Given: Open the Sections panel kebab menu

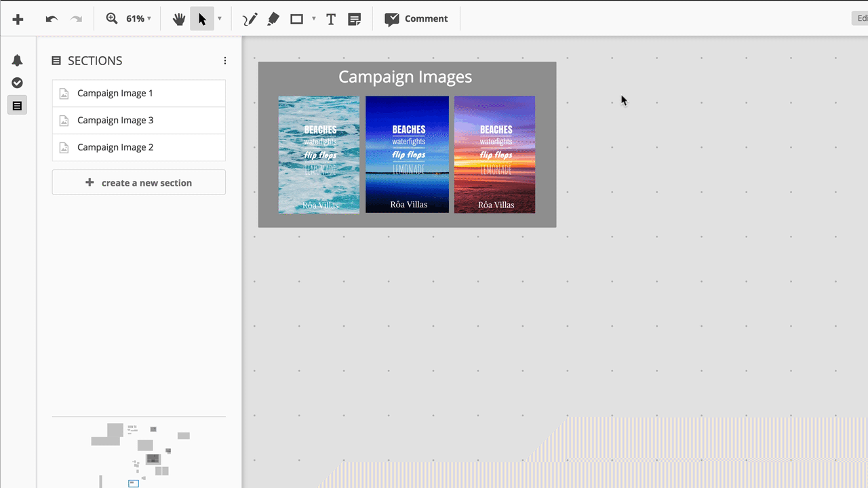Looking at the screenshot, I should tap(224, 60).
